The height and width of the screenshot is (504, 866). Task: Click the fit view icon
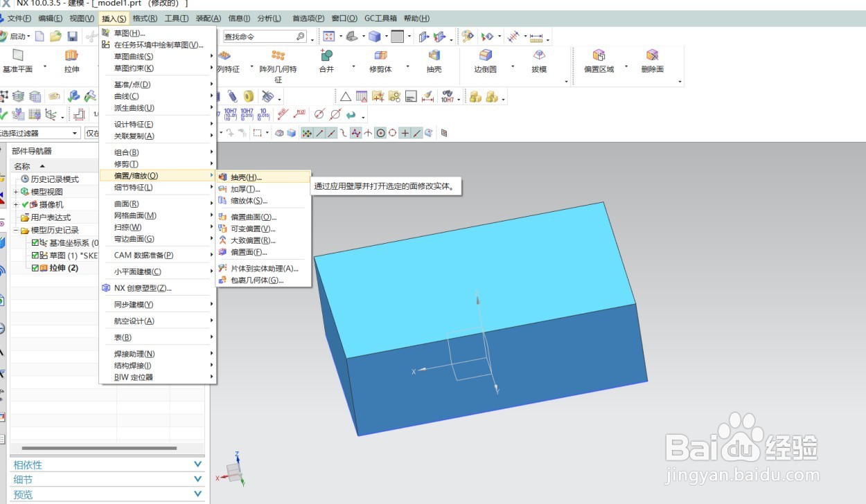coord(328,36)
